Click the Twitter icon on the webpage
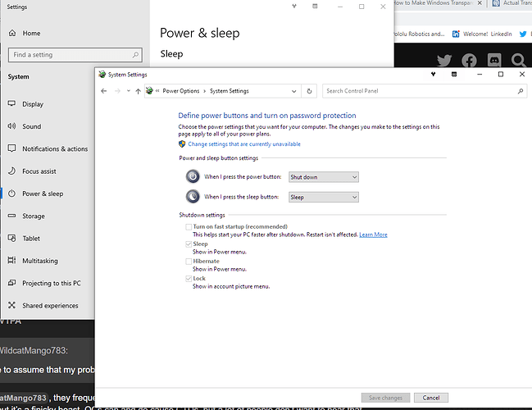Screen dimensions: 532x410 coord(444,61)
